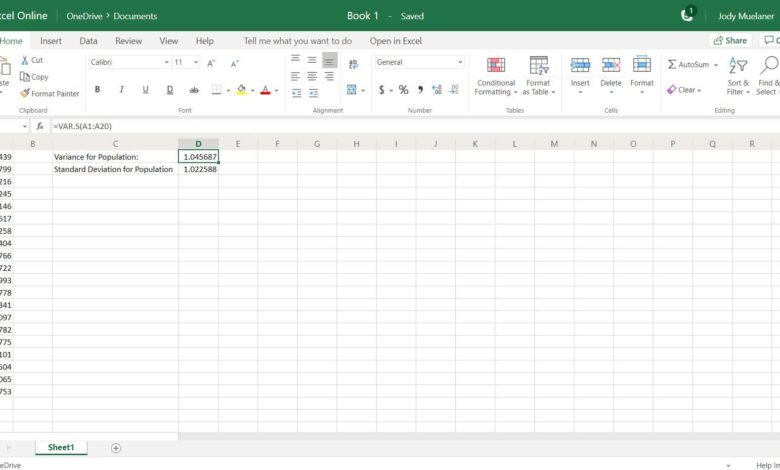Switch to the Data ribbon tab
The height and width of the screenshot is (470, 780).
pos(89,41)
